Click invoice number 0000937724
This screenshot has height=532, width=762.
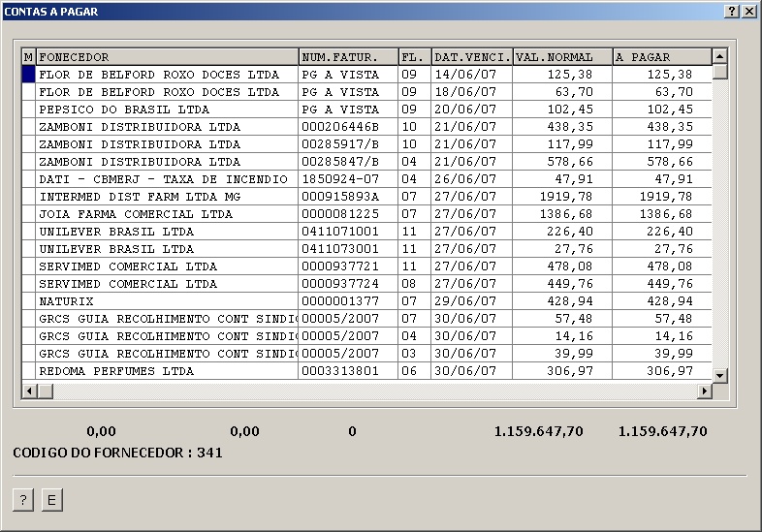tap(340, 284)
